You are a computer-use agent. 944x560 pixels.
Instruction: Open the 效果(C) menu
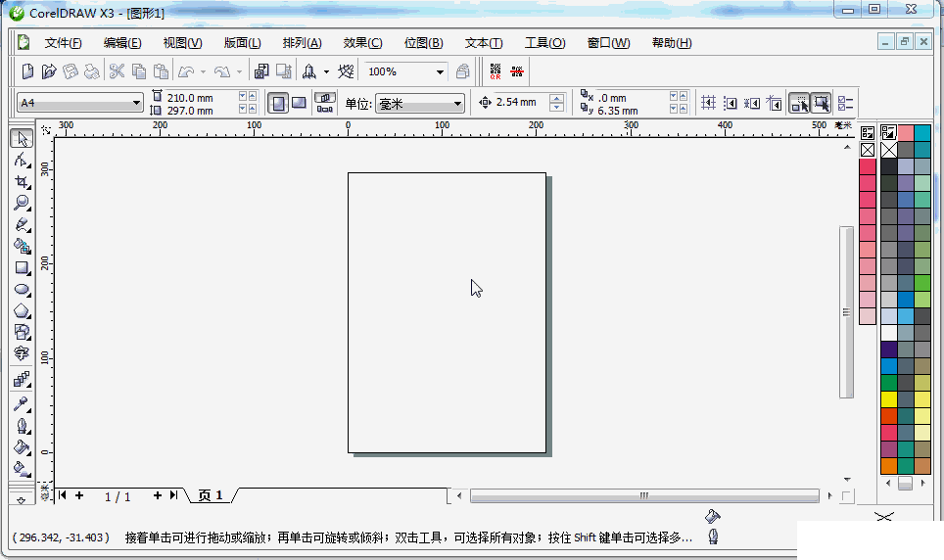point(362,43)
